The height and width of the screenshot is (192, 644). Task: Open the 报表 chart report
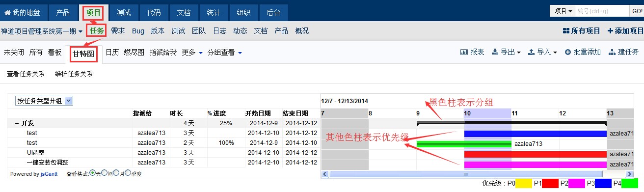[472, 52]
